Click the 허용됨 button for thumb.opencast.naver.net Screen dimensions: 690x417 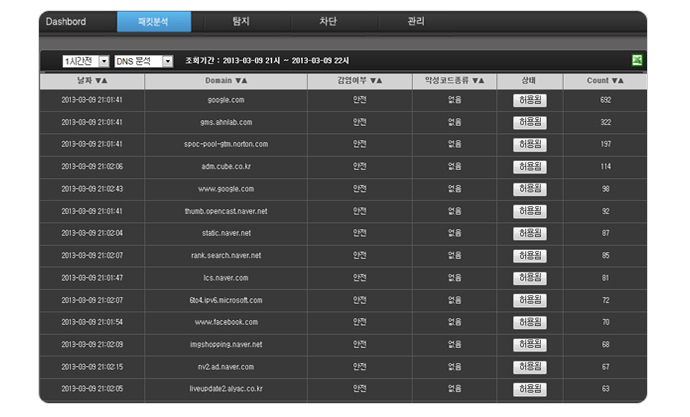(530, 212)
